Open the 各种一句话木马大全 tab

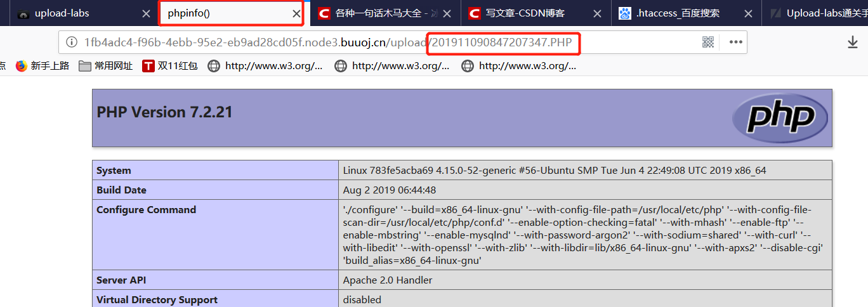(x=385, y=13)
